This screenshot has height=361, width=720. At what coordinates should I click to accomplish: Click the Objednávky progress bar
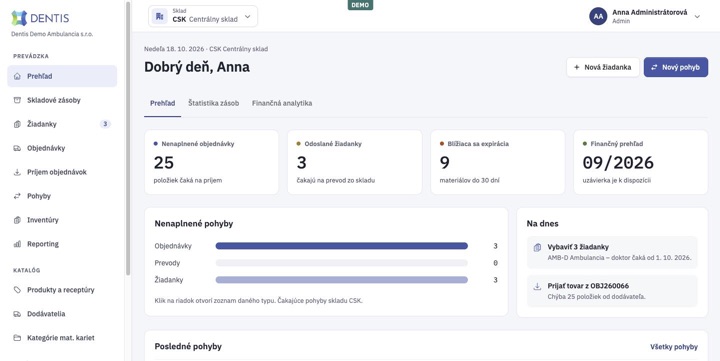[x=342, y=246]
